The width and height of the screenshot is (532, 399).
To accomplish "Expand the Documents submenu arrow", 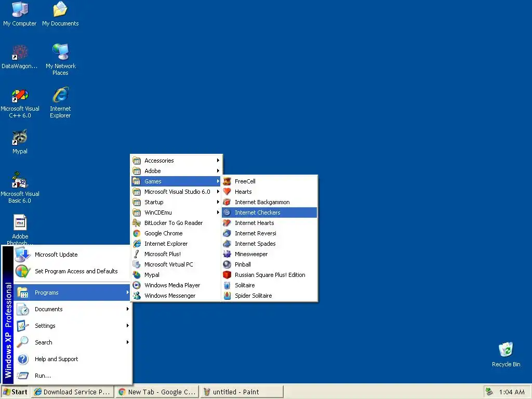I will coord(128,309).
